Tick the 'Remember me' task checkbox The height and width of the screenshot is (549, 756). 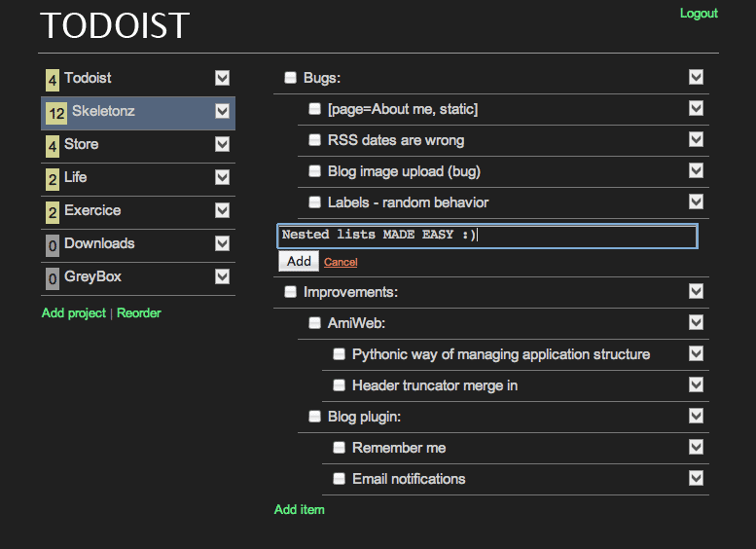pyautogui.click(x=339, y=448)
